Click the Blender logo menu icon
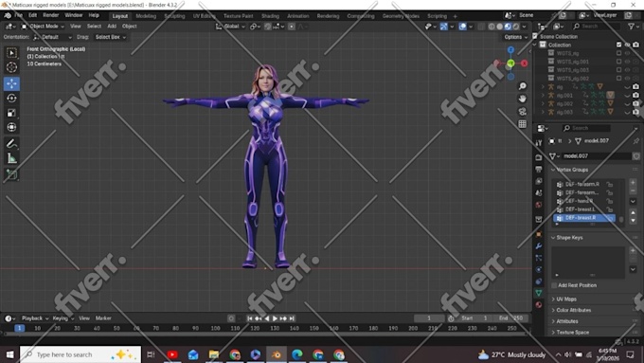Viewport: 644px width, 363px height. pos(8,15)
